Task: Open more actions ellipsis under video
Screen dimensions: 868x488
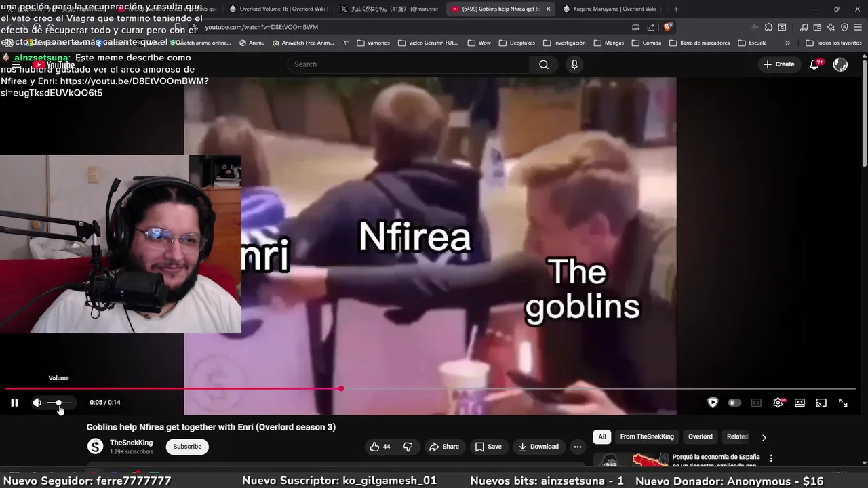Action: pyautogui.click(x=578, y=447)
